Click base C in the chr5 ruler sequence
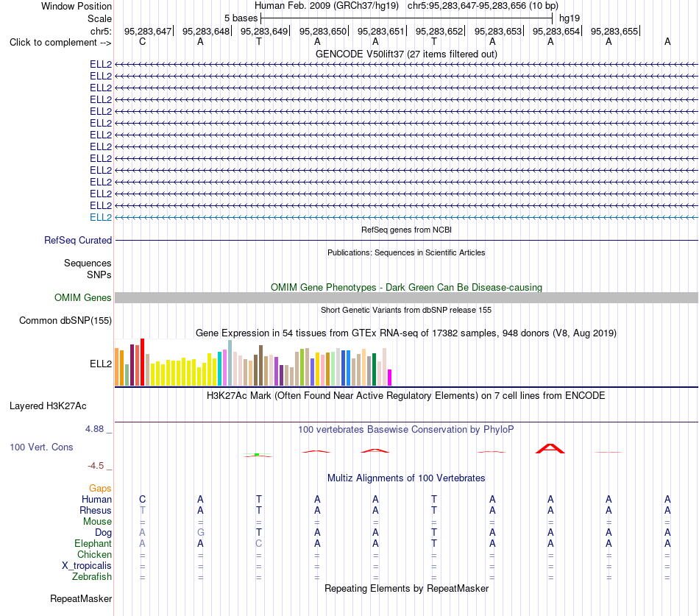The width and height of the screenshot is (699, 616). tap(142, 42)
